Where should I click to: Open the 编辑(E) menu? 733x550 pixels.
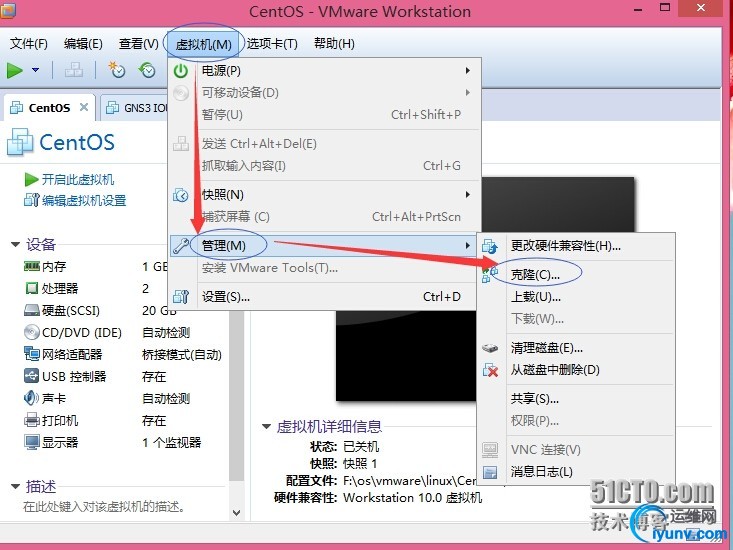83,43
